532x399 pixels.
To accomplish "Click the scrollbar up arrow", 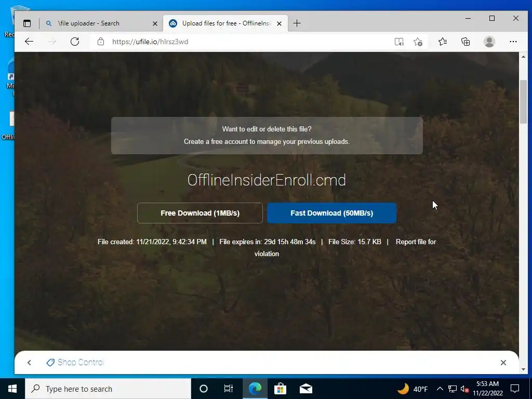I will 524,57.
